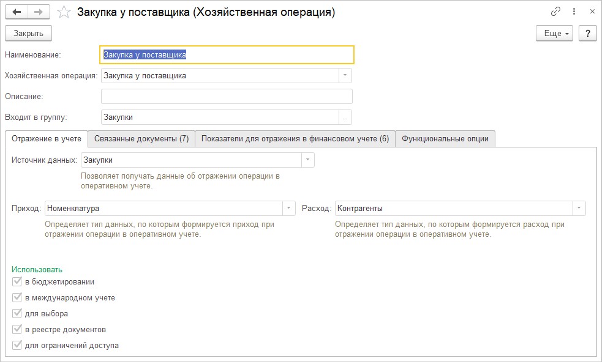Click into the Описание text field

[227, 97]
